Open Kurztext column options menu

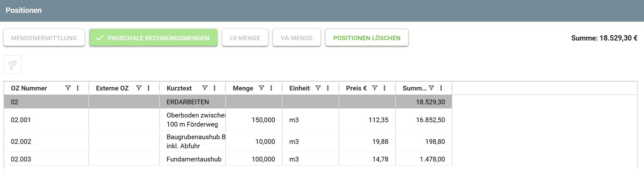[x=215, y=88]
